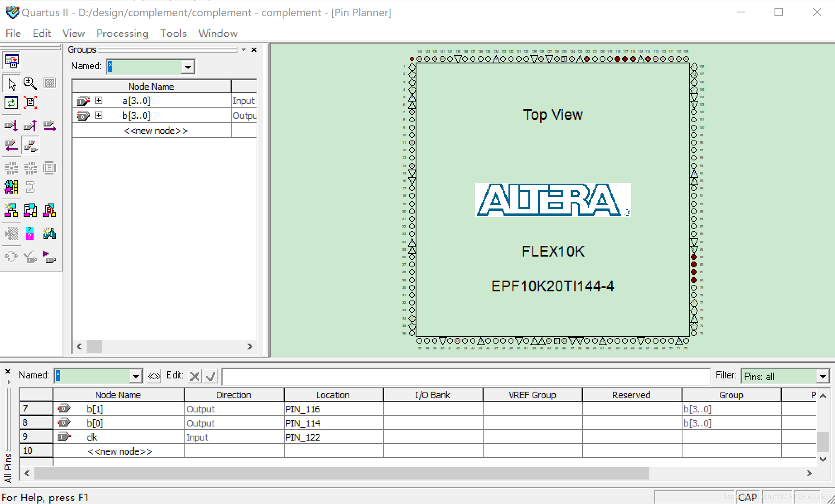Close the All Pins panel
Image resolution: width=835 pixels, height=504 pixels.
7,371
